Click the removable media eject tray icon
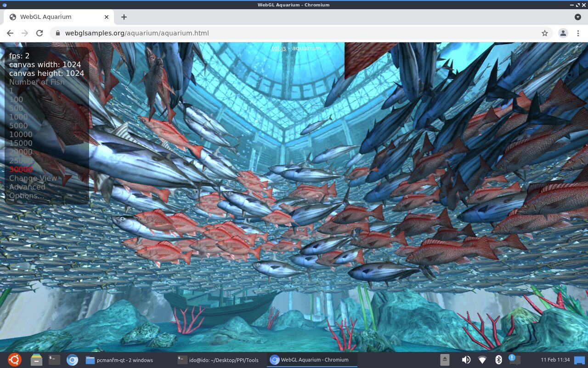 (445, 360)
